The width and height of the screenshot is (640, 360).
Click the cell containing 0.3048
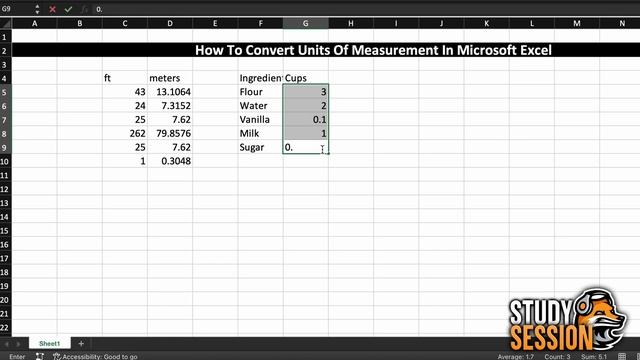[x=170, y=161]
